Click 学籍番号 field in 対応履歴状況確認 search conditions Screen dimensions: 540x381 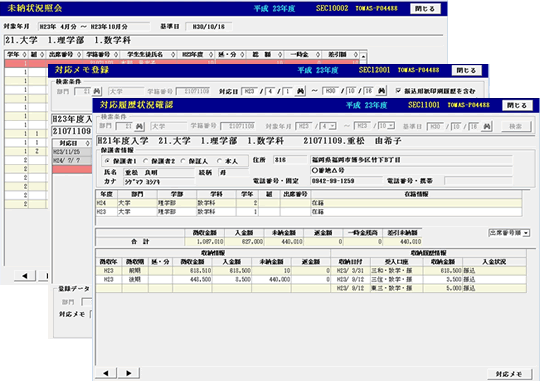[x=238, y=126]
